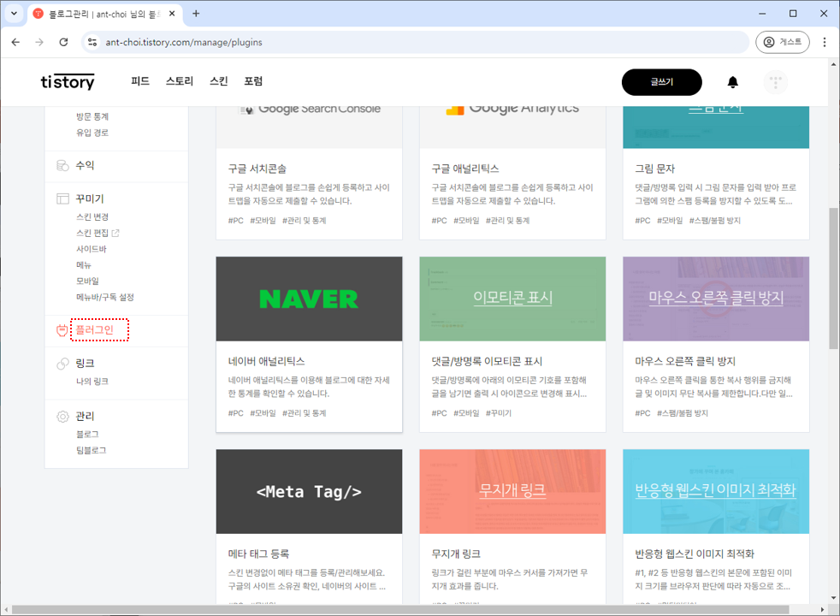Select 꾸미기 in the sidebar
The width and height of the screenshot is (840, 616).
[90, 198]
